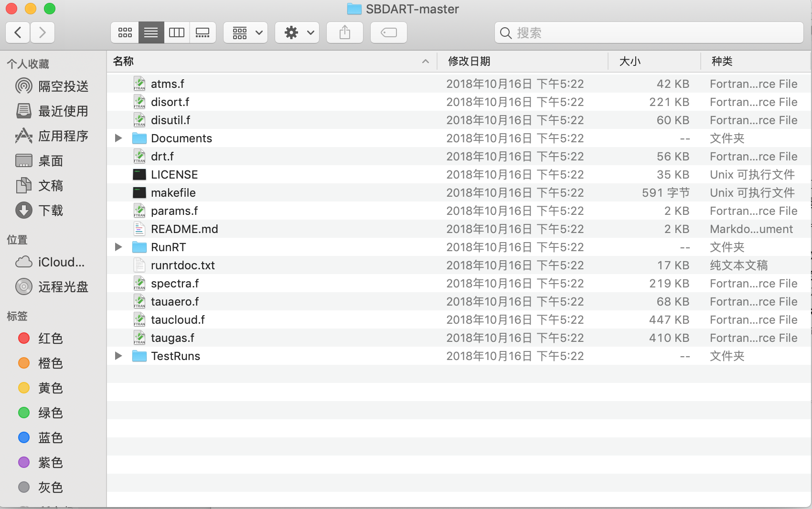The width and height of the screenshot is (812, 509).
Task: Select the makefile executable icon
Action: (139, 192)
